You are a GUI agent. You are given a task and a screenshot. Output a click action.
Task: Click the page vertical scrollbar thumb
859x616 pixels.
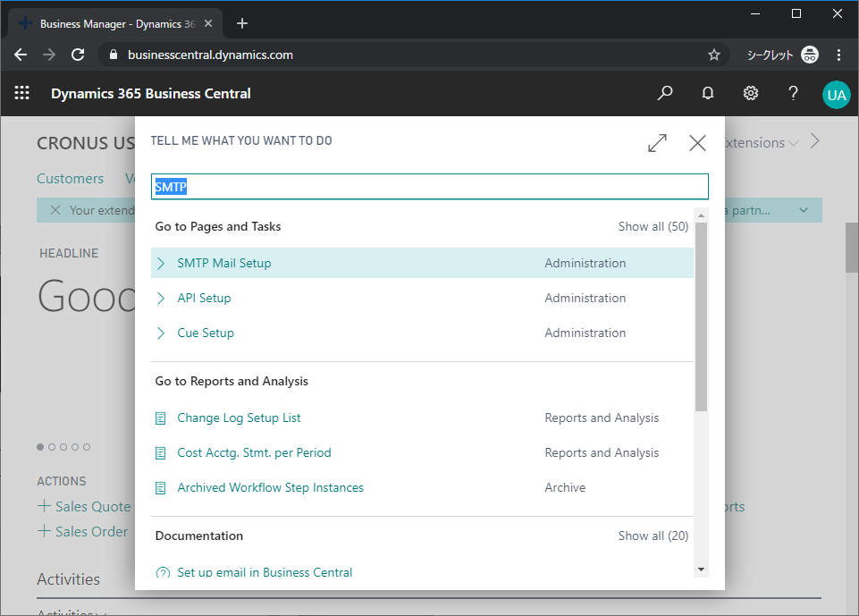click(x=851, y=248)
